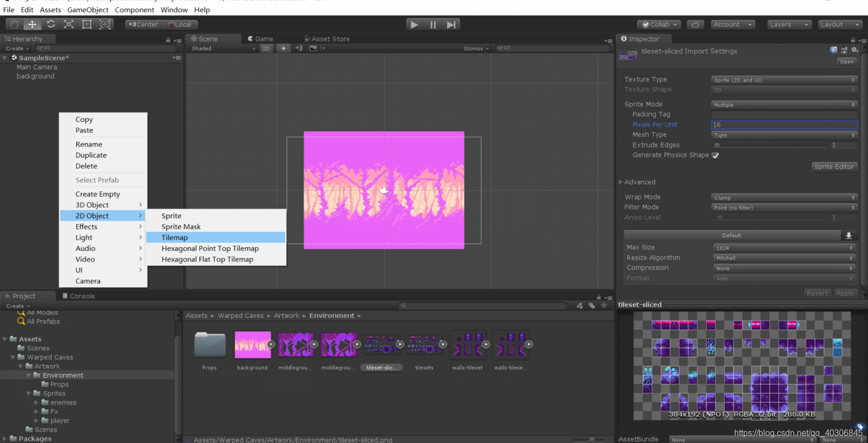Viewport: 868px width, 443px height.
Task: Switch to the Console tab
Action: coord(79,296)
